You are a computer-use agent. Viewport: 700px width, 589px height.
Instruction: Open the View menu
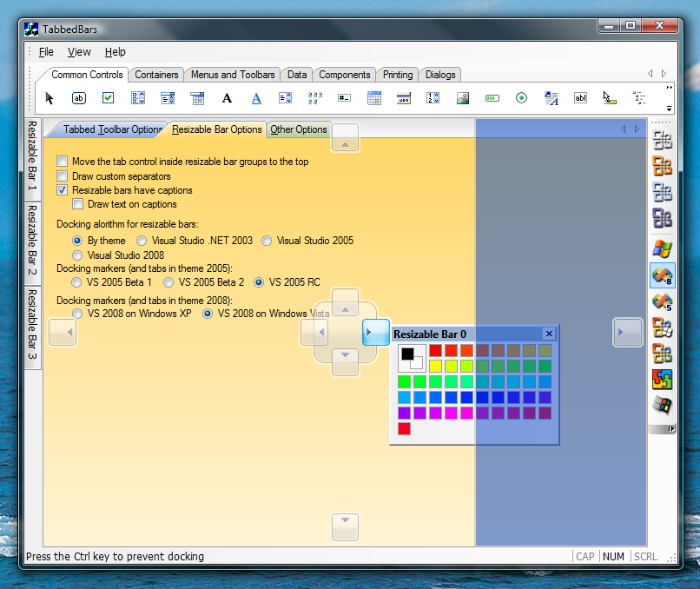pyautogui.click(x=79, y=52)
